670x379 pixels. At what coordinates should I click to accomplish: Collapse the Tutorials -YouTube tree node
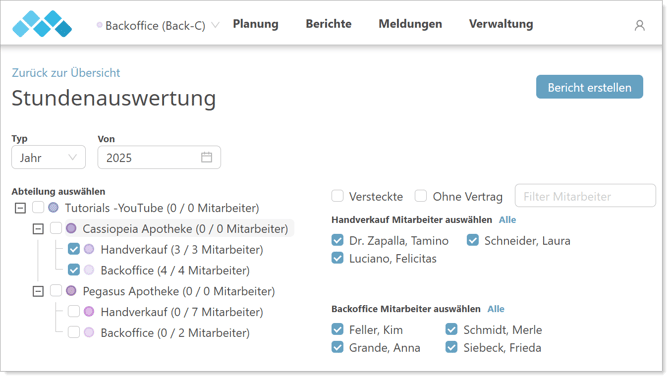click(20, 208)
